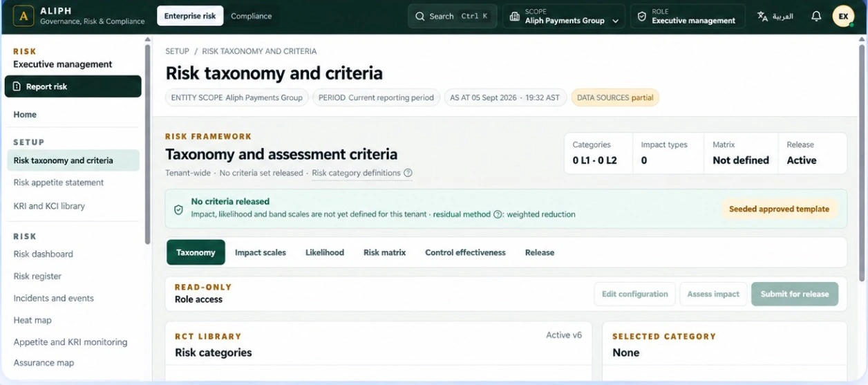Click the main page vertical scrollbar
Viewport: 868px width, 385px height.
(x=862, y=162)
